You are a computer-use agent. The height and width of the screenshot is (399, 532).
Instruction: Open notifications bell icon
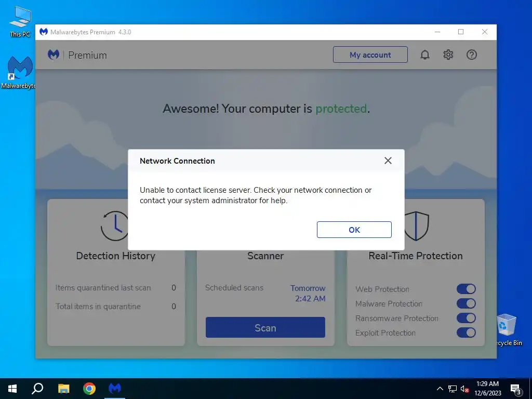click(425, 55)
